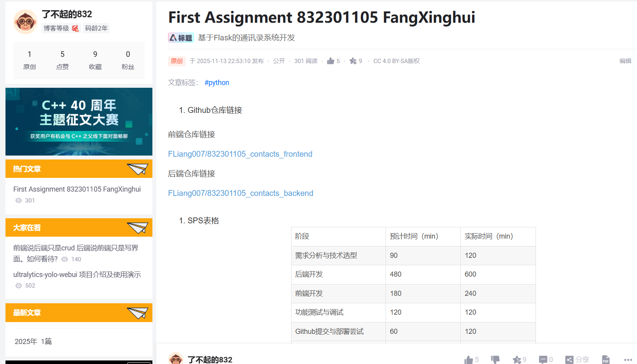
Task: Click the 分享 share icon
Action: [x=569, y=360]
